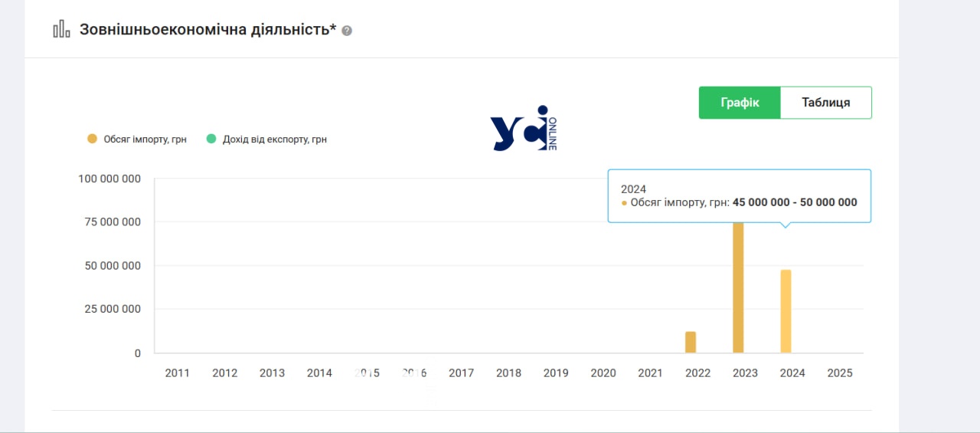Toggle the Обсяг імпорту legend series
Viewport: 980px width, 433px height.
(145, 139)
